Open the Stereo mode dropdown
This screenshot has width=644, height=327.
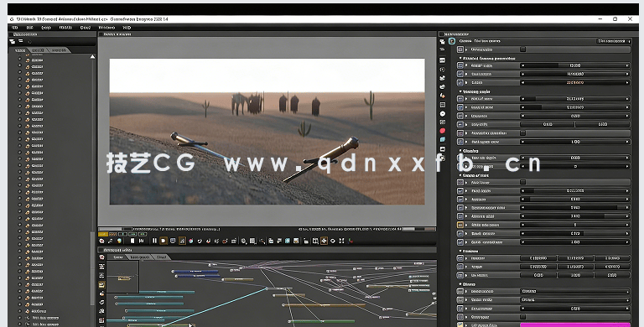575,300
